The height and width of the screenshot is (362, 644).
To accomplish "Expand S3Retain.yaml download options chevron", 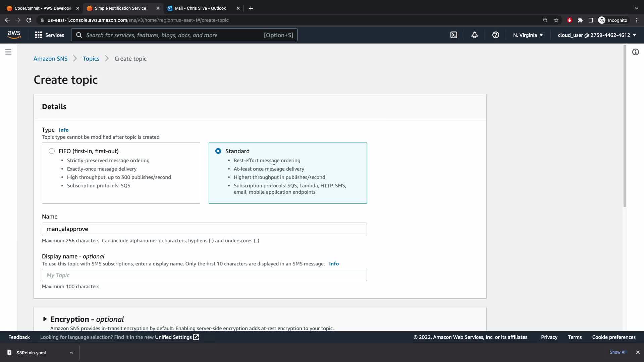I will click(x=71, y=353).
